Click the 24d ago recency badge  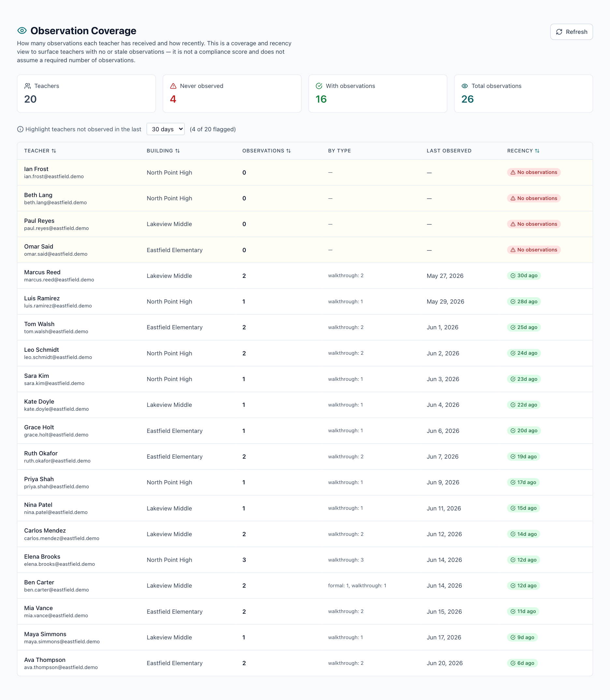524,353
